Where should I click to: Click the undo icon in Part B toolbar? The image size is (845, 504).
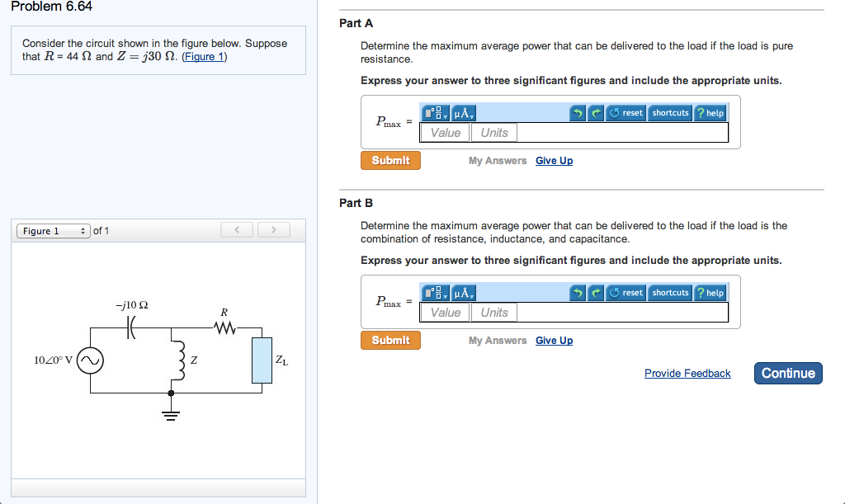pos(579,293)
